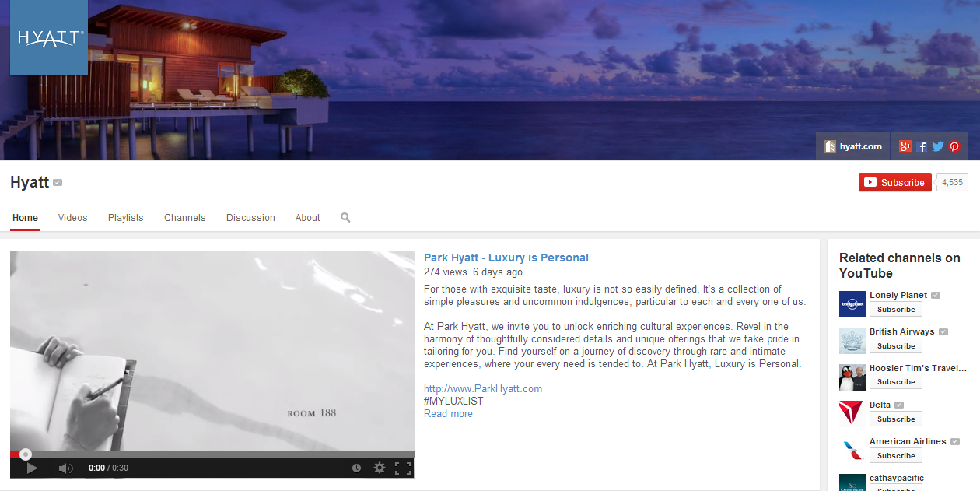Open the Twitter bird icon in banner
The image size is (980, 491).
(938, 146)
